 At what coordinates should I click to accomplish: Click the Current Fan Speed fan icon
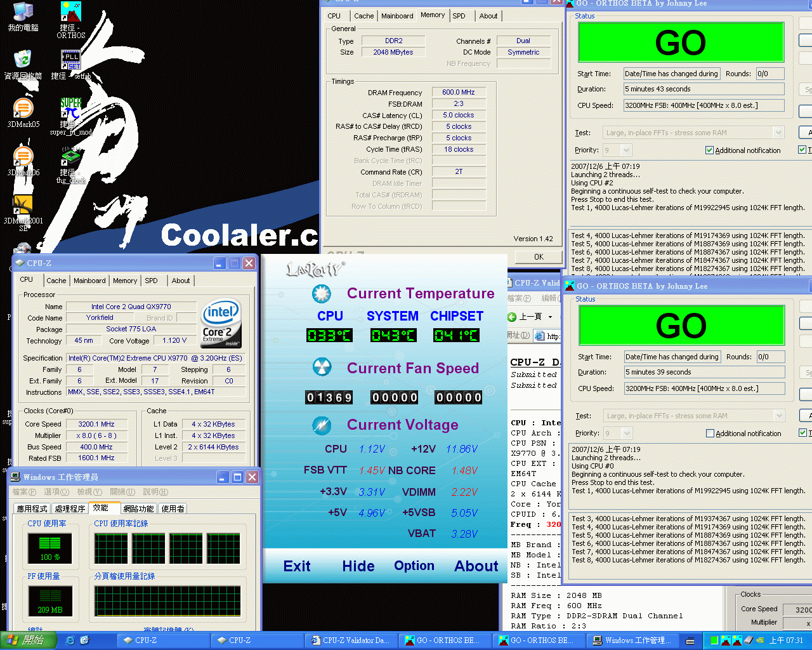322,368
